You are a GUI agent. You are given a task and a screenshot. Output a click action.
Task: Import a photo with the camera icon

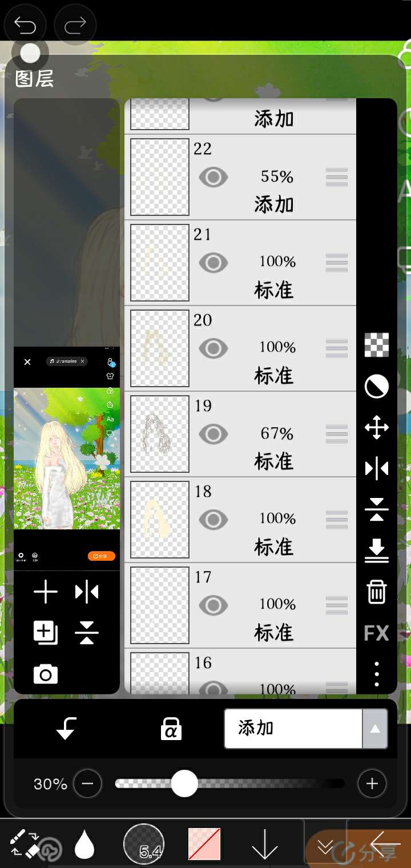(46, 674)
